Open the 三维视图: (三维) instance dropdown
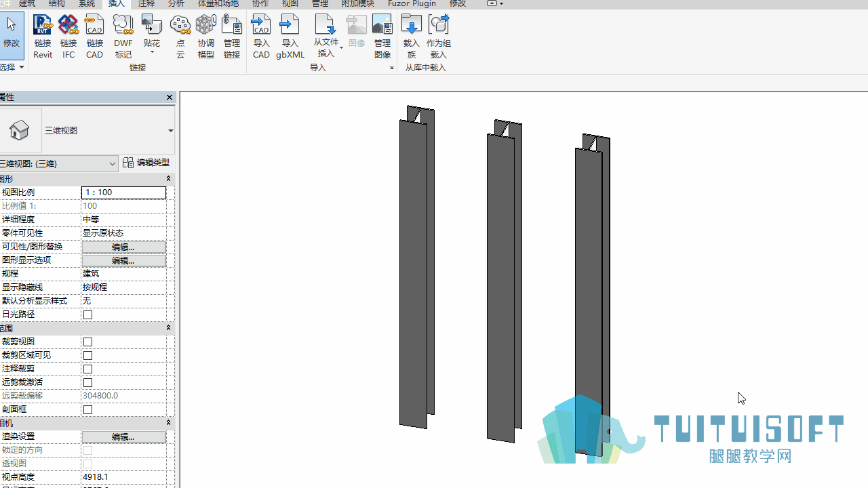This screenshot has width=868, height=488. (113, 163)
